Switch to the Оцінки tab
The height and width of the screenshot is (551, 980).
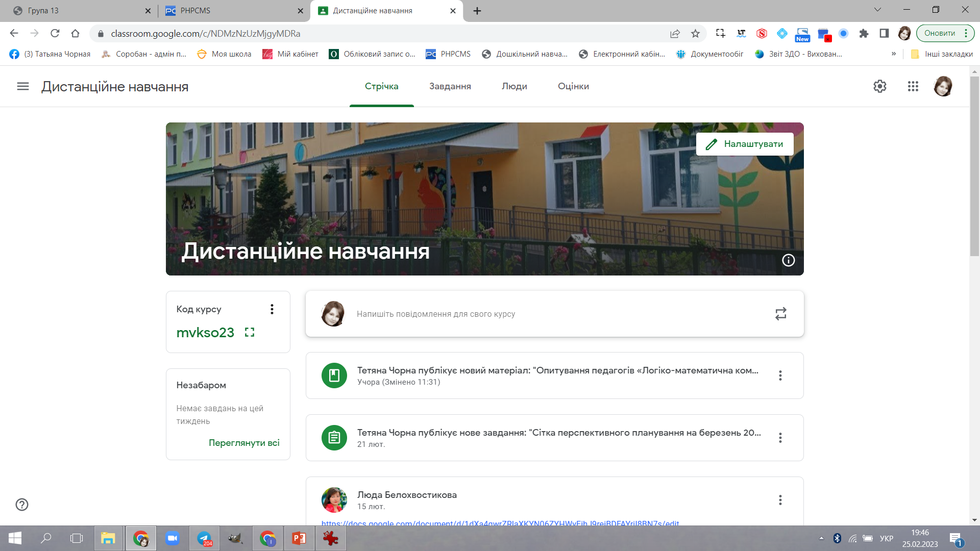pyautogui.click(x=573, y=86)
